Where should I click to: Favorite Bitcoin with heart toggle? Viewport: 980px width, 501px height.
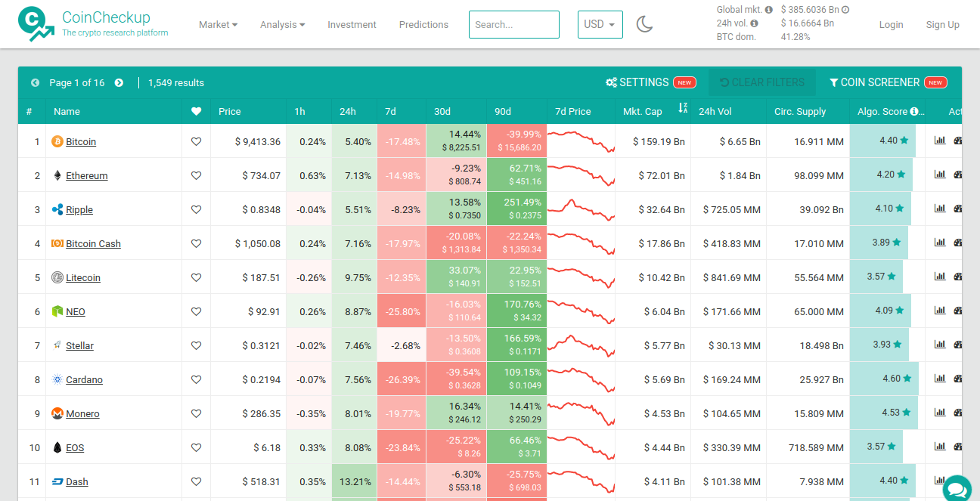(196, 141)
